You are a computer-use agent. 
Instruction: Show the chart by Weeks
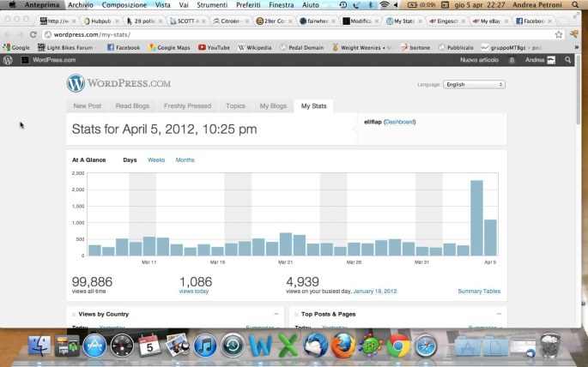pos(156,160)
